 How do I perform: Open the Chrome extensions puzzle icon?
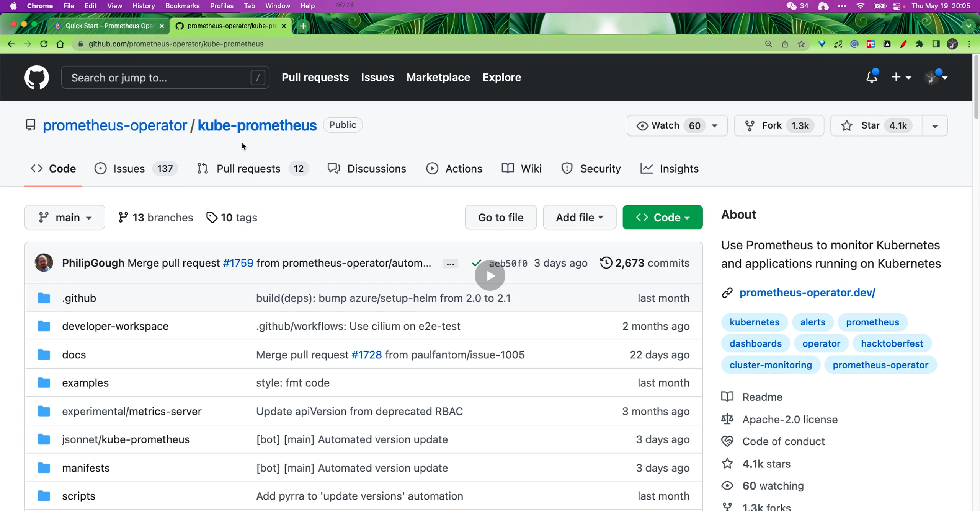click(920, 44)
